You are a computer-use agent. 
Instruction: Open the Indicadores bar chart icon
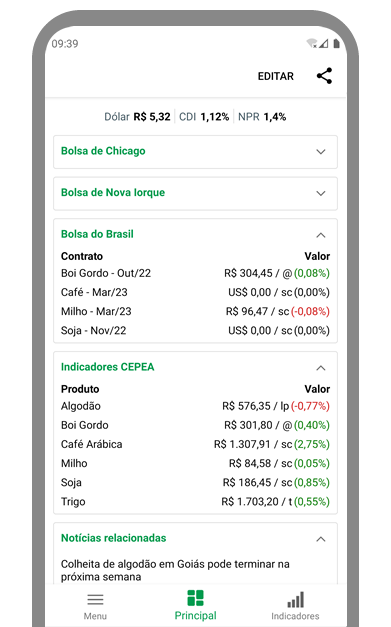pos(295,599)
